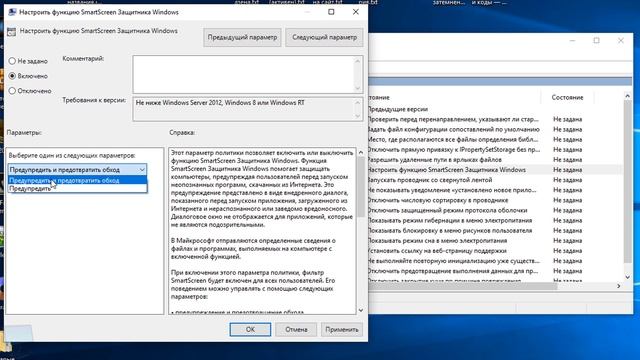Click the comment field scroll-up arrow

click(x=358, y=61)
